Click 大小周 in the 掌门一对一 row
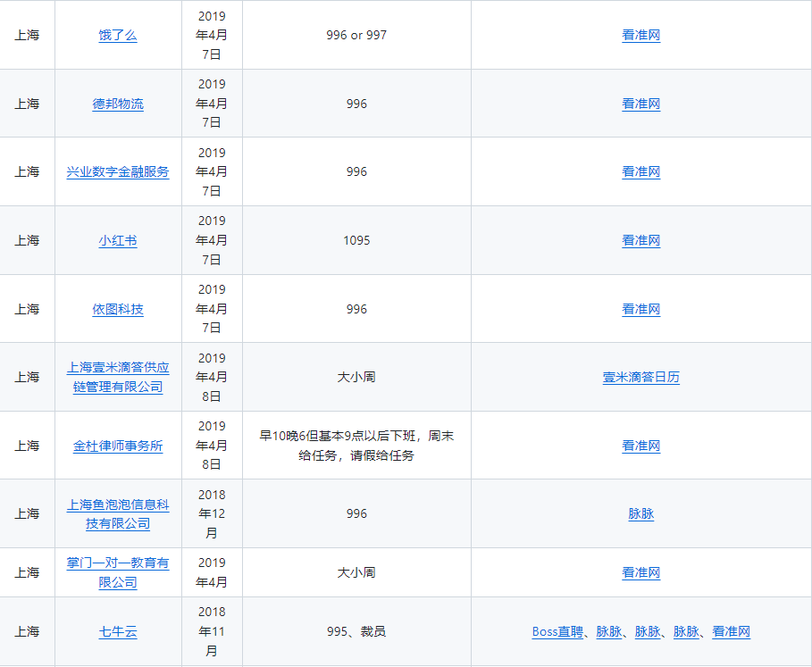The height and width of the screenshot is (667, 812). click(x=356, y=573)
